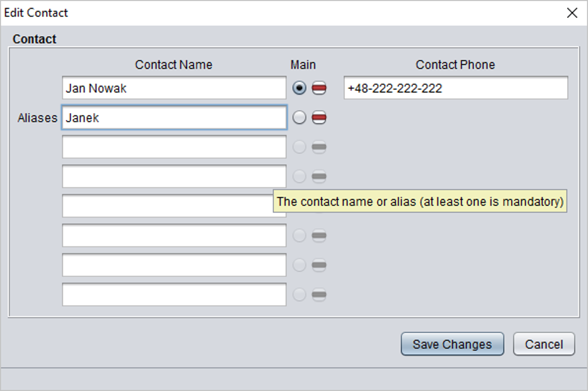Screen dimensions: 588x391
Task: Click the red remove icon beside Jan Nowak
Action: click(x=319, y=88)
